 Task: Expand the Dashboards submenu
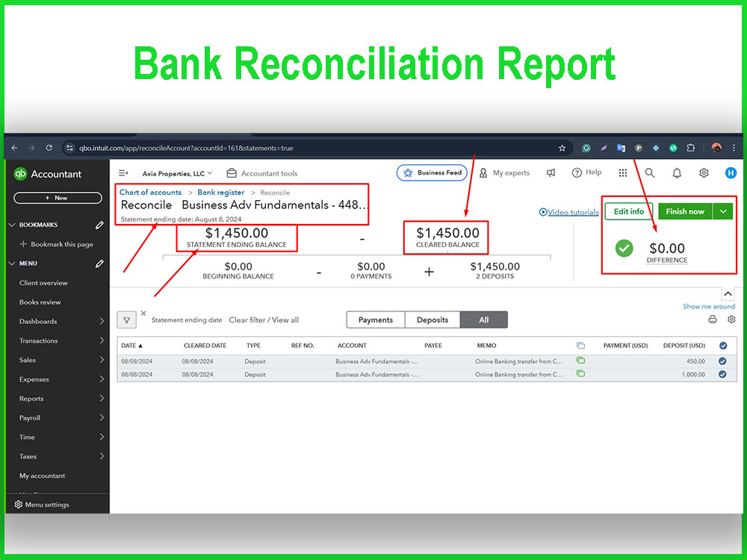click(x=102, y=321)
